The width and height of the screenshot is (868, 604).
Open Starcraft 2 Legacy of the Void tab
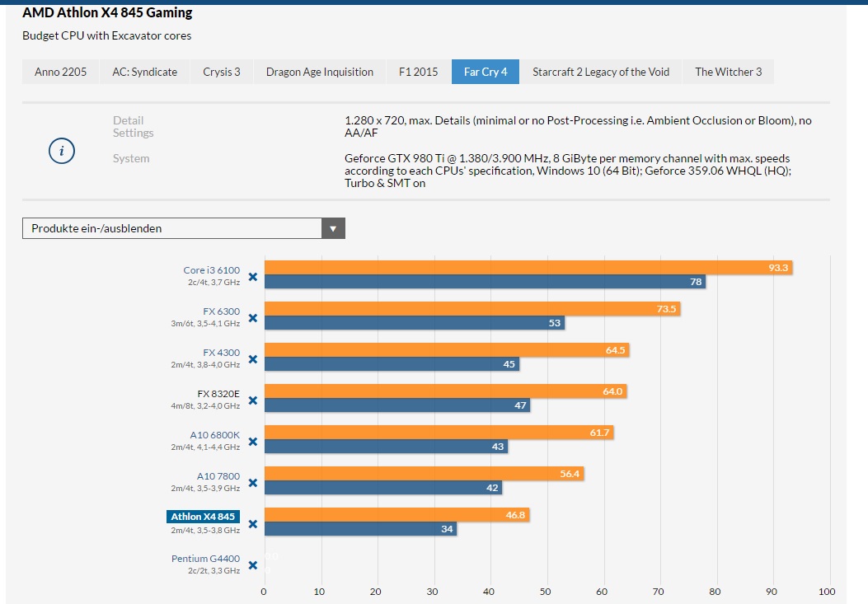601,72
